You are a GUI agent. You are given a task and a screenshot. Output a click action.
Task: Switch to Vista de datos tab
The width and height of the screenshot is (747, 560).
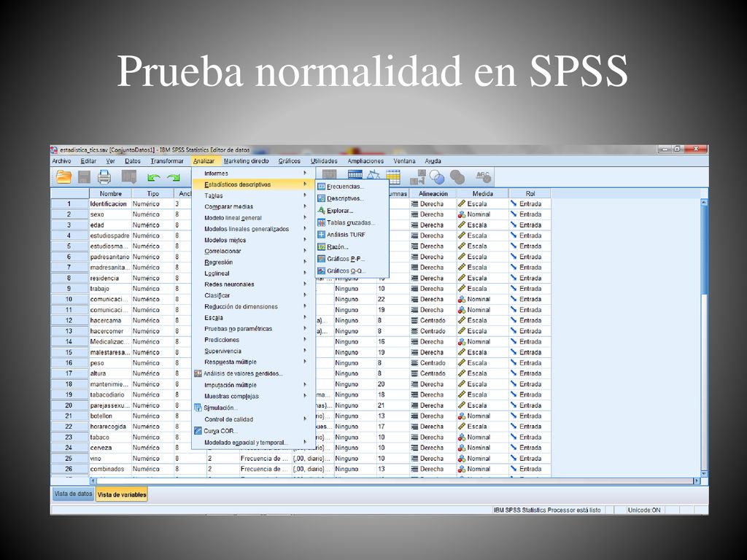[x=73, y=494]
